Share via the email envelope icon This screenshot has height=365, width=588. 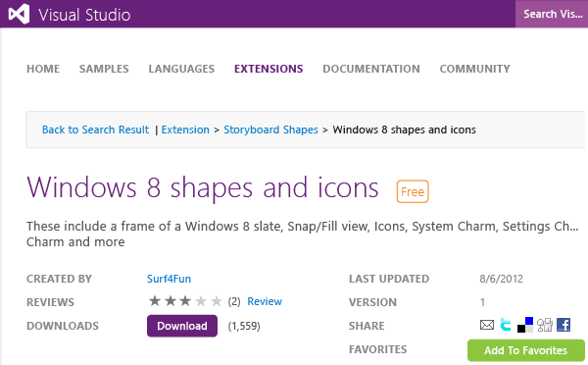[487, 325]
